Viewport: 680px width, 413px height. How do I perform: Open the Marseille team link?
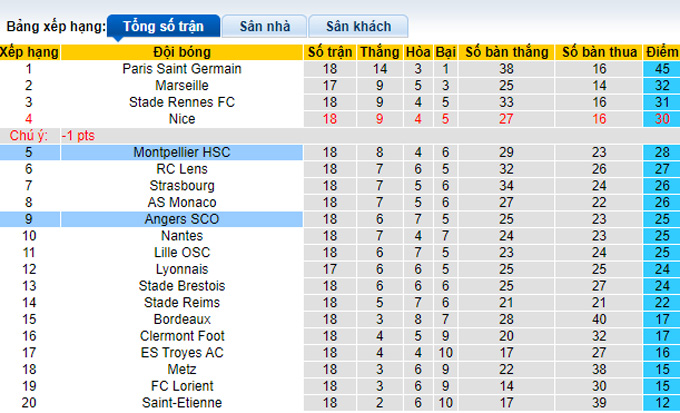[182, 86]
